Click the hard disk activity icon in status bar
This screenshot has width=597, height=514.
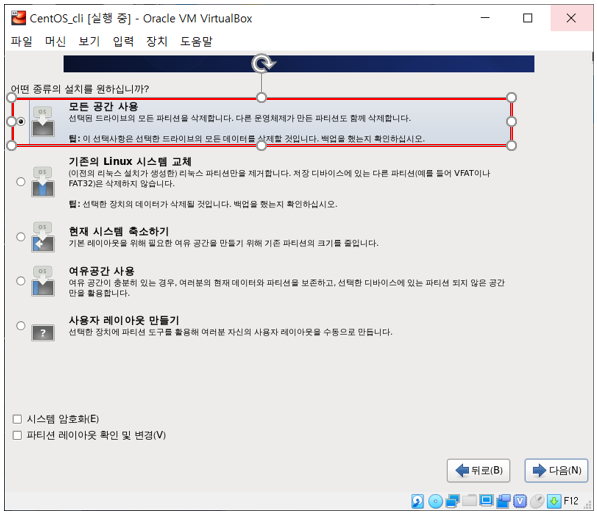[x=417, y=501]
